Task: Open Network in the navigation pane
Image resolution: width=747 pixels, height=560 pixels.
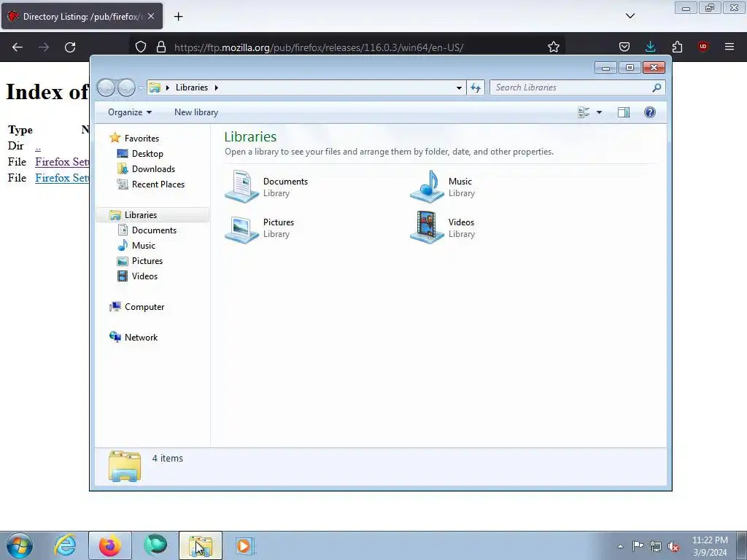Action: 141,337
